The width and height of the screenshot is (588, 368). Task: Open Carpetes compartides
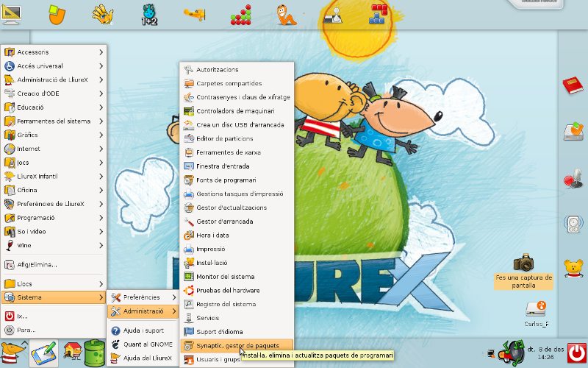coord(237,83)
